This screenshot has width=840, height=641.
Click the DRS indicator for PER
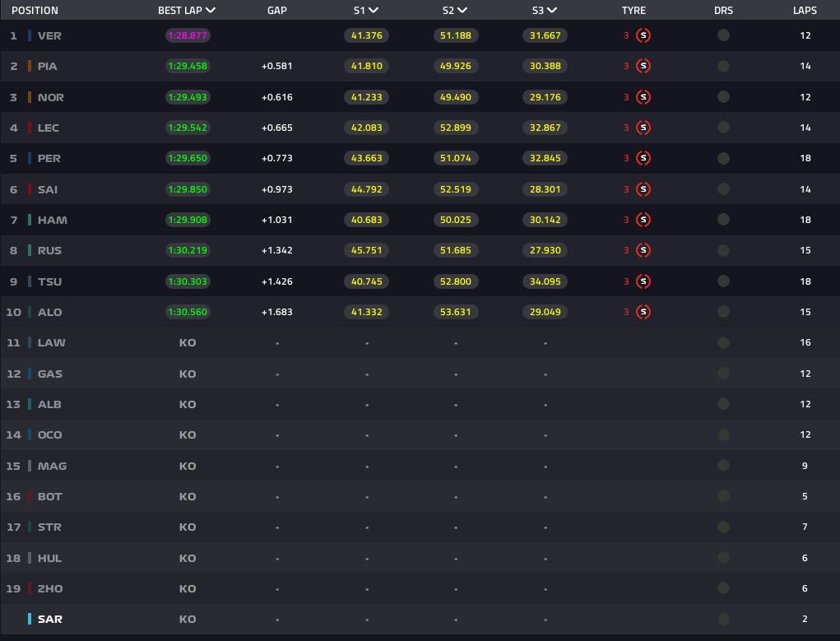[x=723, y=158]
